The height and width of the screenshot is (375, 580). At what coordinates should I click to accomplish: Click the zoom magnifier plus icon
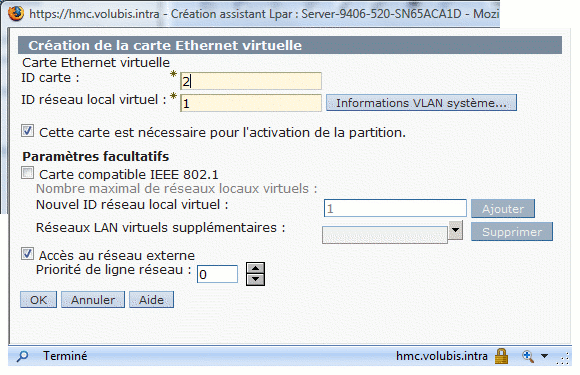coord(528,356)
